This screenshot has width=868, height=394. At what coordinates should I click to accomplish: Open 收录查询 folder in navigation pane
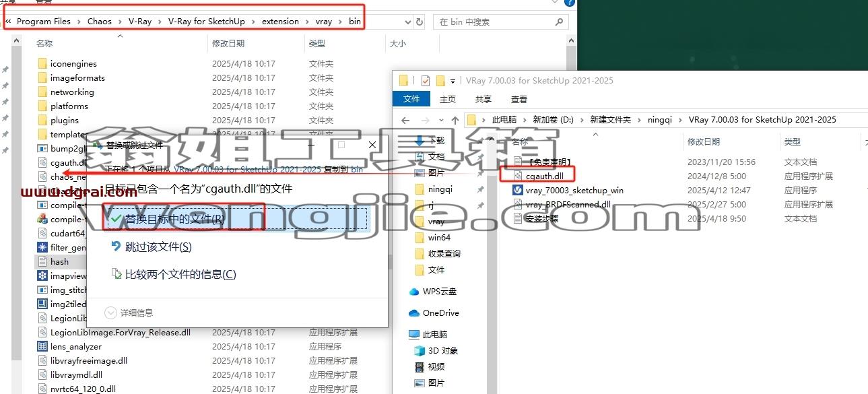click(x=444, y=254)
